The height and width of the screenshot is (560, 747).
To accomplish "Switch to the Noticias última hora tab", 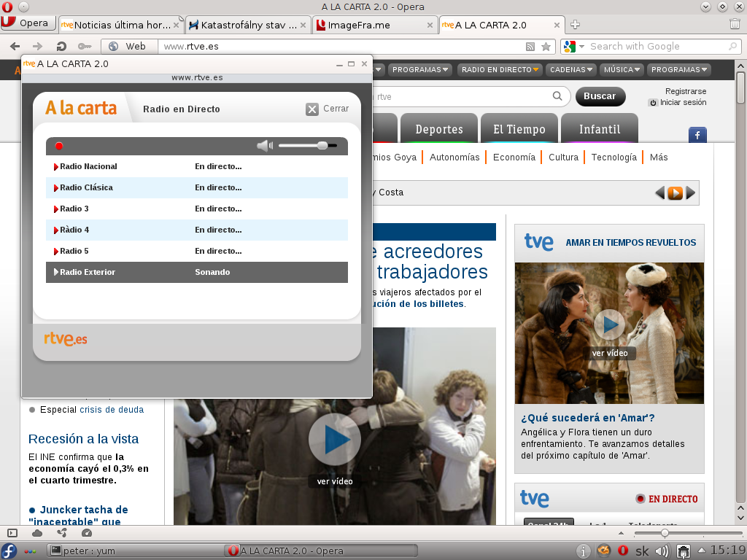I will (121, 25).
